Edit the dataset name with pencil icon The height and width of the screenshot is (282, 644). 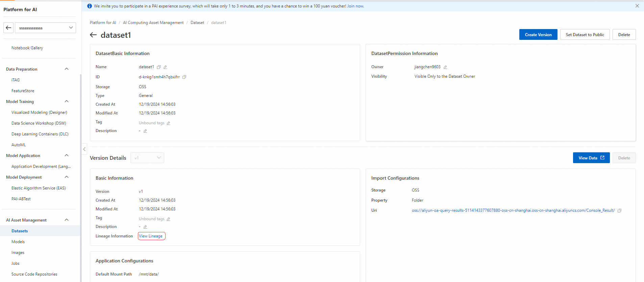[165, 67]
